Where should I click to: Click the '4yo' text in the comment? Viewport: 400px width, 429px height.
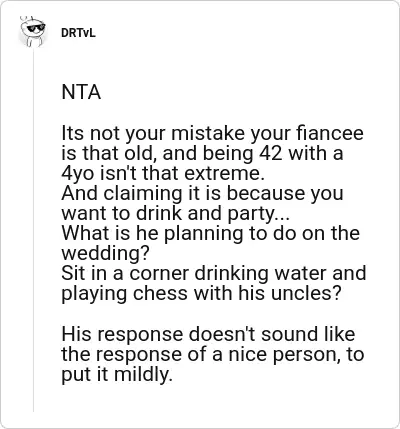(x=78, y=174)
